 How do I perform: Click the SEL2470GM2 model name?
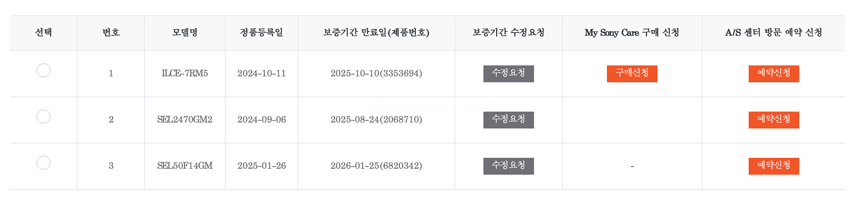[185, 120]
